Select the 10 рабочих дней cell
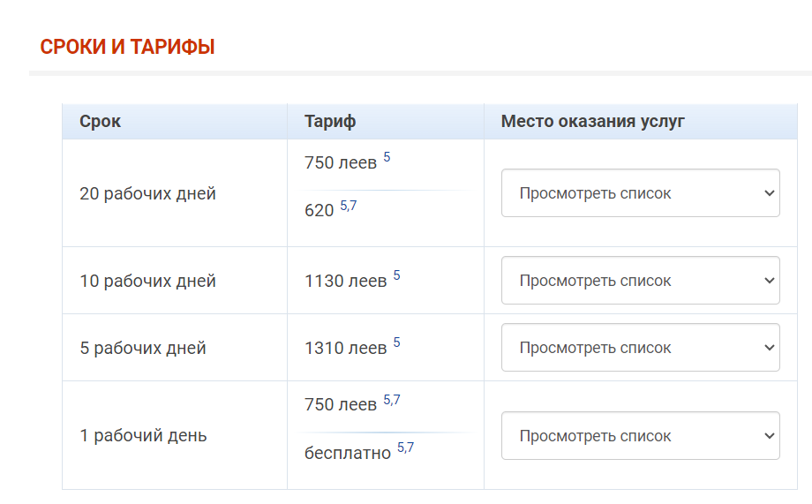Image resolution: width=812 pixels, height=504 pixels. 175,280
